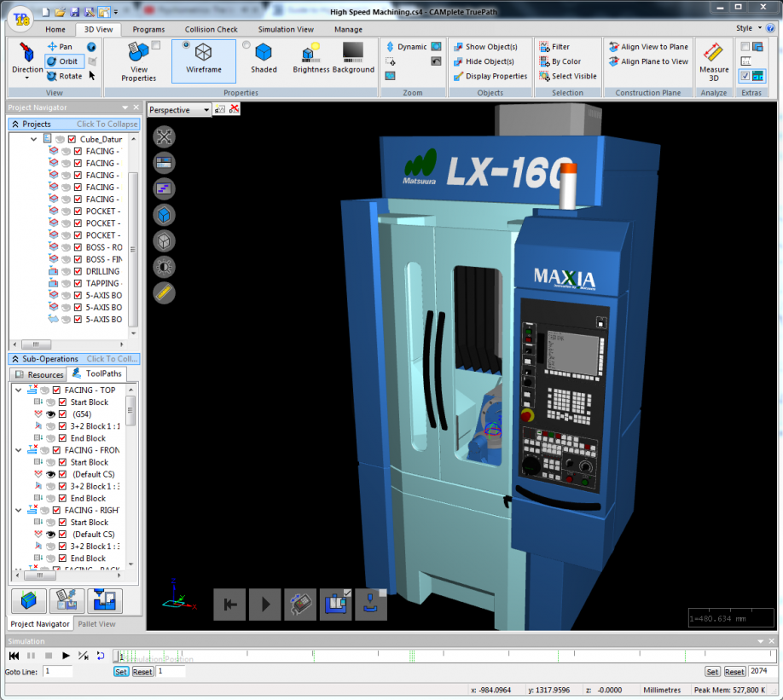Select the Wireframe radio button
Screen dimensions: 783x700
pos(186,45)
